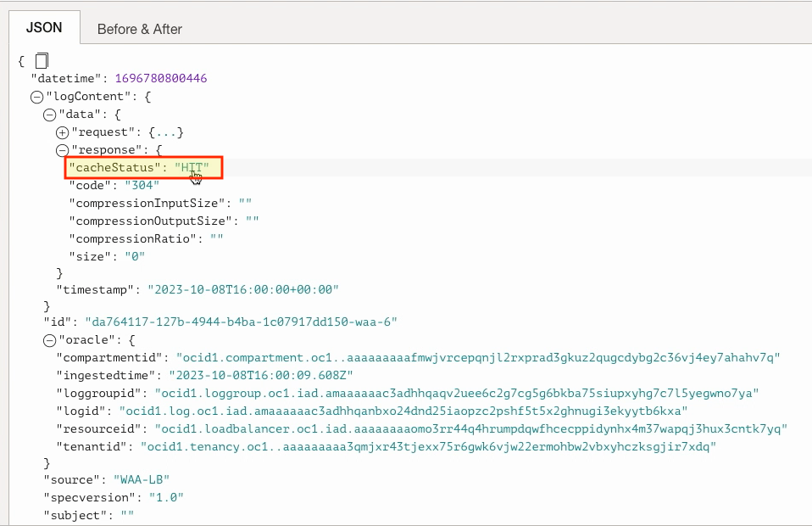Screen dimensions: 812x526
Task: Copy JSON using the clipboard icon
Action: [x=42, y=60]
